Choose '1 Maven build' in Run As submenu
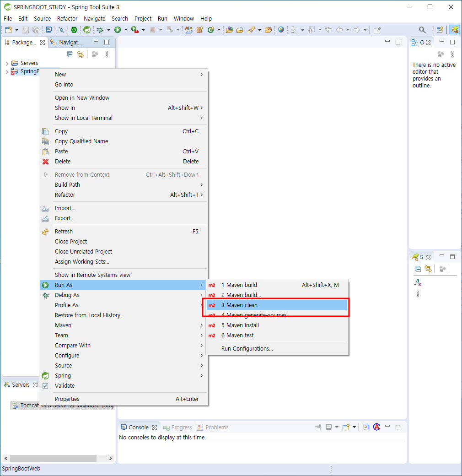 coord(277,285)
